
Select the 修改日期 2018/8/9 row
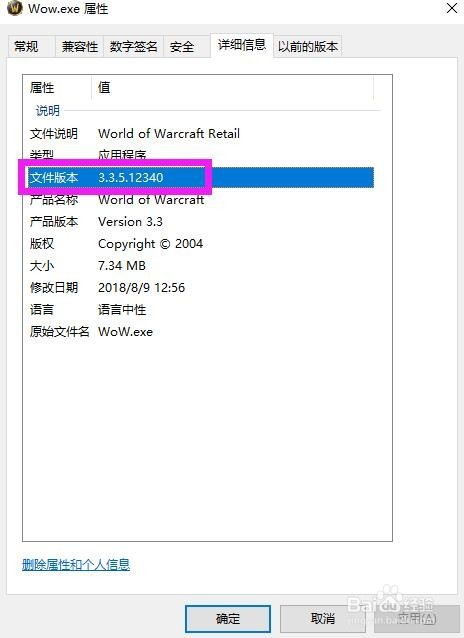pos(201,288)
